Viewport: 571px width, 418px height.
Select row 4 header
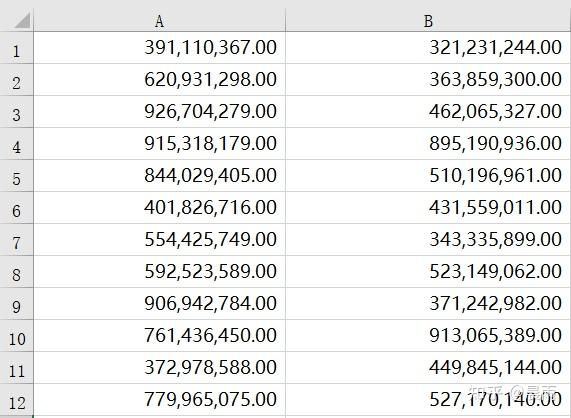[16, 144]
